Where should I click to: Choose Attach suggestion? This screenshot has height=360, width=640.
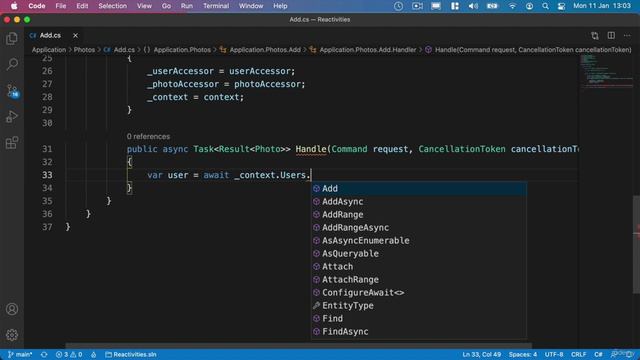pyautogui.click(x=419, y=267)
